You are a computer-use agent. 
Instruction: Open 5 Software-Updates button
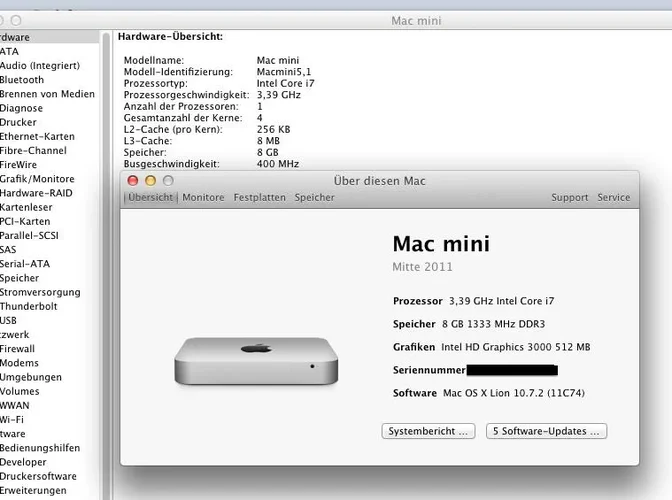click(546, 431)
